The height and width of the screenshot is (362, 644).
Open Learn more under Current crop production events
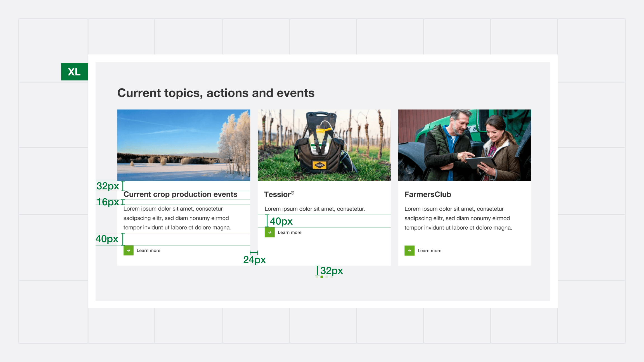click(x=148, y=251)
